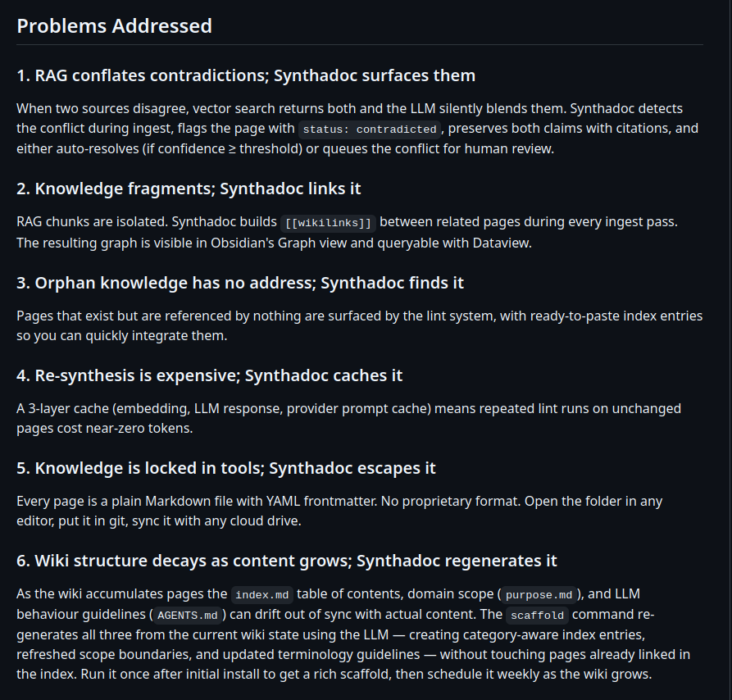The width and height of the screenshot is (732, 700).
Task: Click the paragraph mentioning ready-to-paste index entries
Action: tap(360, 325)
